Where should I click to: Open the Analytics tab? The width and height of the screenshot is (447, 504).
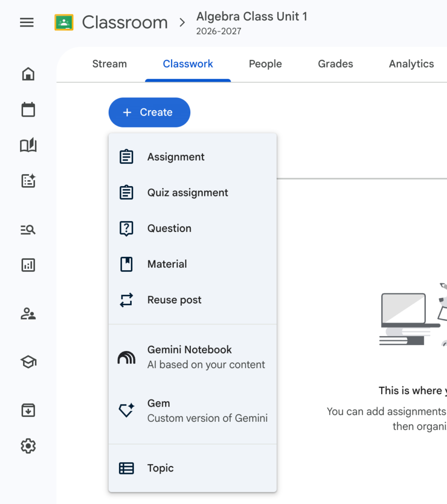412,63
